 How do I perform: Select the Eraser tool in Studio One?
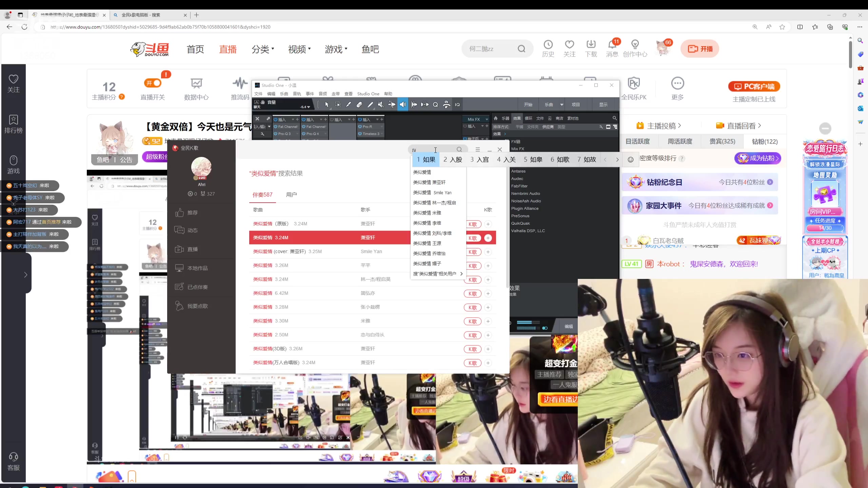pyautogui.click(x=359, y=104)
